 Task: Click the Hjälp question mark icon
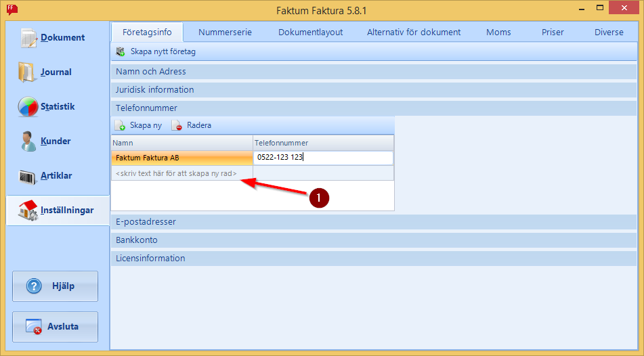[x=34, y=286]
